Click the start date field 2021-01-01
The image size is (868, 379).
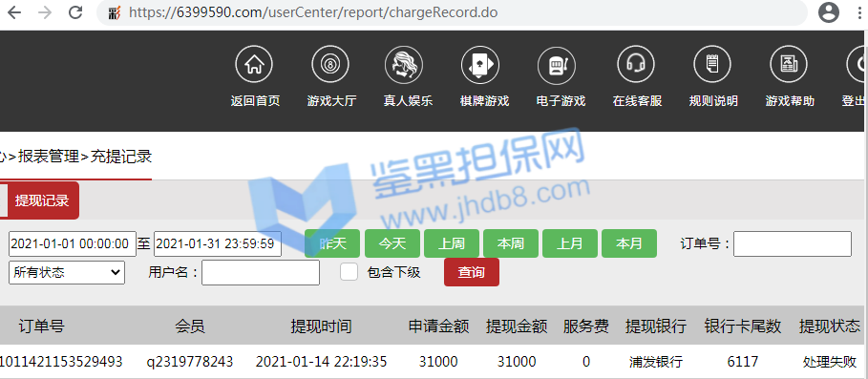click(73, 244)
